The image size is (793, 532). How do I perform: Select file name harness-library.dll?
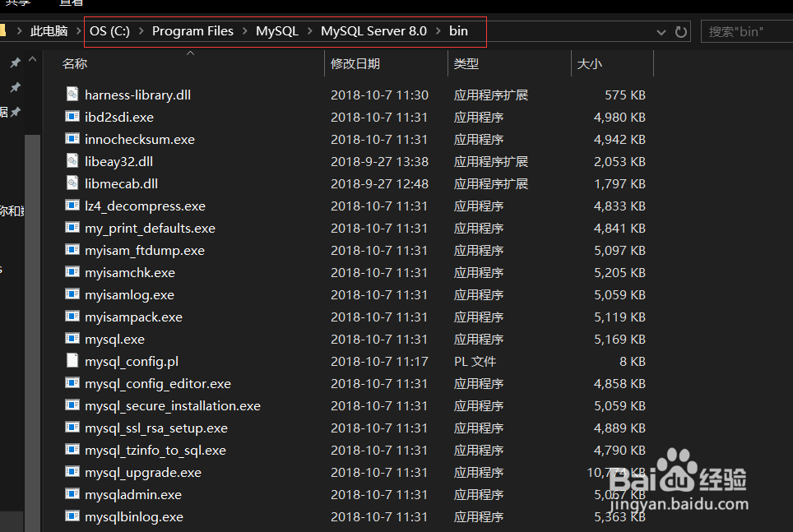click(x=137, y=95)
